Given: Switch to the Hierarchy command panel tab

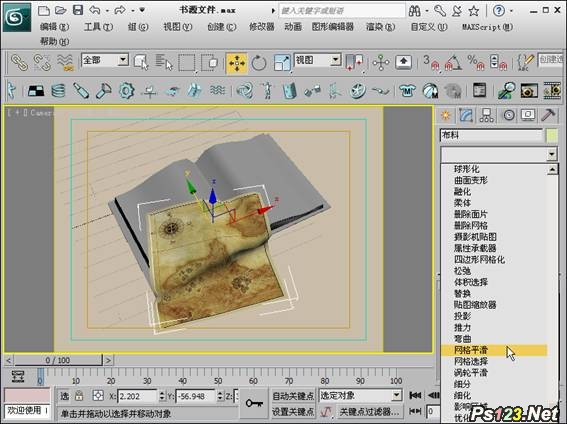Looking at the screenshot, I should click(486, 116).
